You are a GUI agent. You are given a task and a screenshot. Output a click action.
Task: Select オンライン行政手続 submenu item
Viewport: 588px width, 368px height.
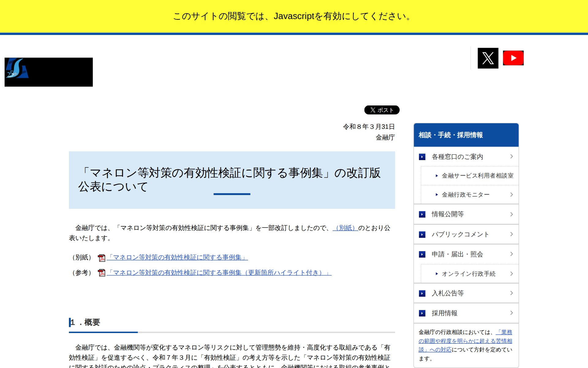tap(468, 274)
